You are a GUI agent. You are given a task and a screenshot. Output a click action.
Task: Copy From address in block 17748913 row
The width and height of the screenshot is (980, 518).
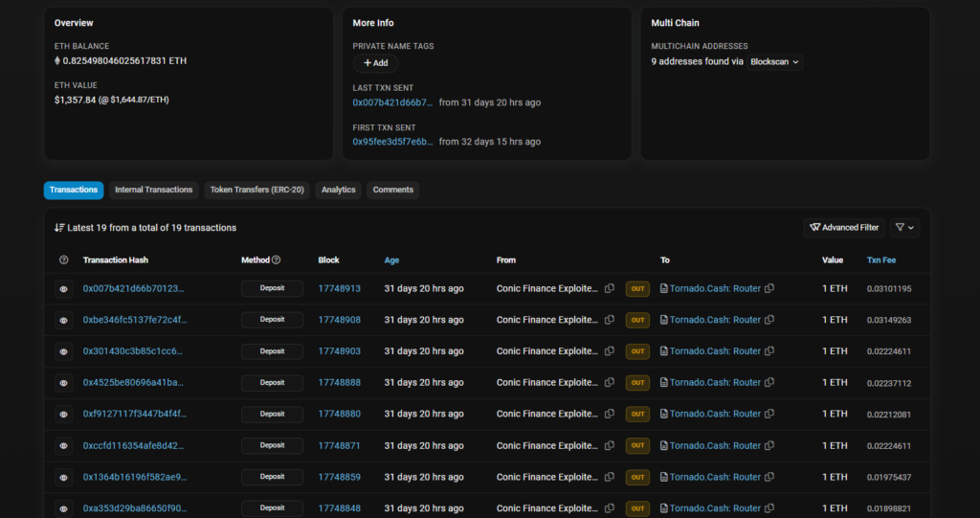coord(610,288)
